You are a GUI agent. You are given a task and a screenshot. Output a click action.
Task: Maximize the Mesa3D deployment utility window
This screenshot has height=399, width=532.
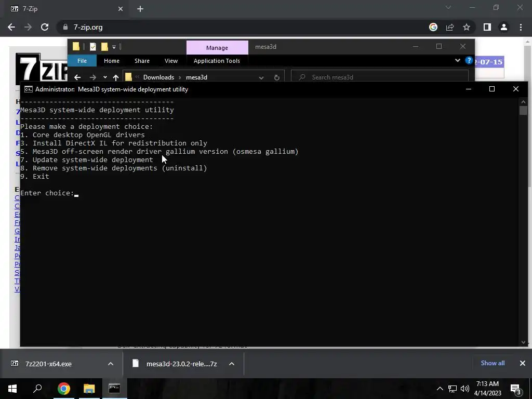coord(492,89)
